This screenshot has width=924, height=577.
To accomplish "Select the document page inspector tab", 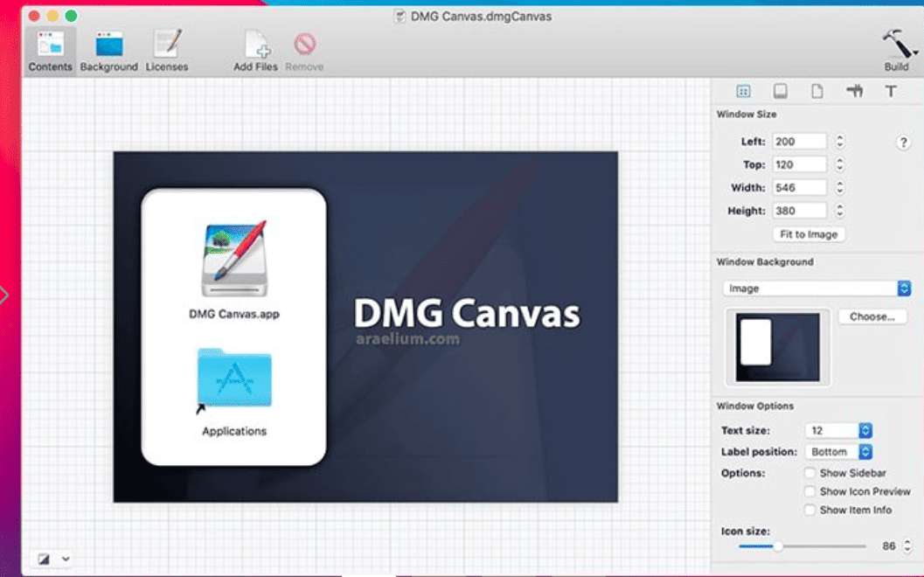I will [x=816, y=91].
